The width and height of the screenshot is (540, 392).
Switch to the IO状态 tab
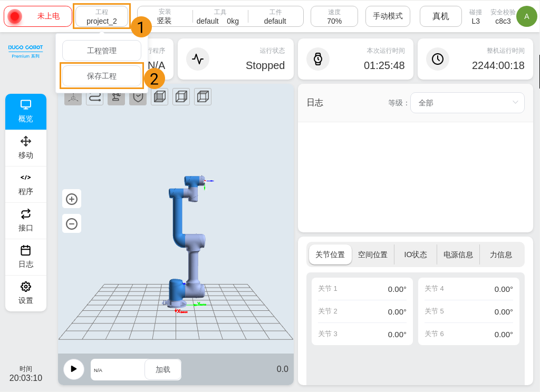(x=416, y=254)
